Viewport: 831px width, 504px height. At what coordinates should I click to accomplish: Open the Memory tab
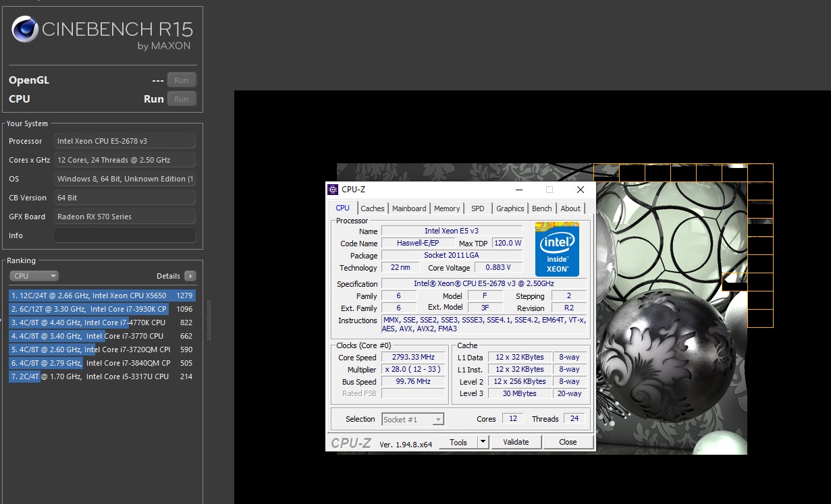(447, 208)
